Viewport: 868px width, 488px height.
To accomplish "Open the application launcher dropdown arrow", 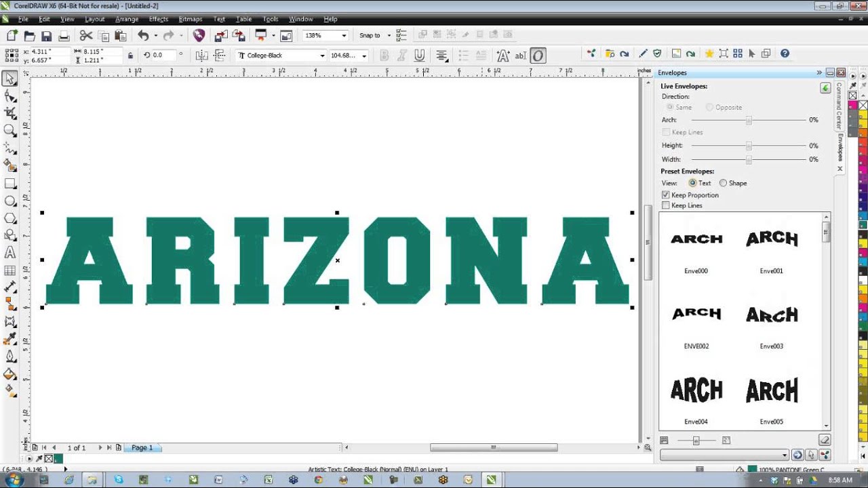I will (x=273, y=36).
